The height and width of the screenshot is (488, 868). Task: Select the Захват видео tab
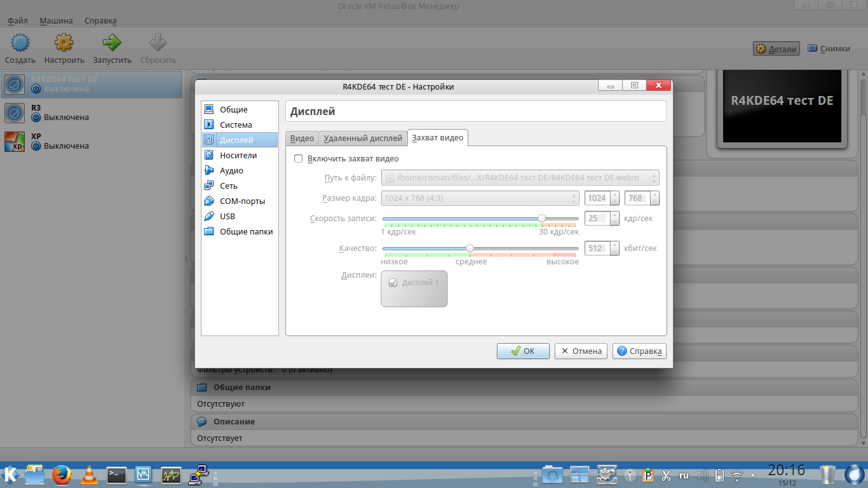pos(438,138)
